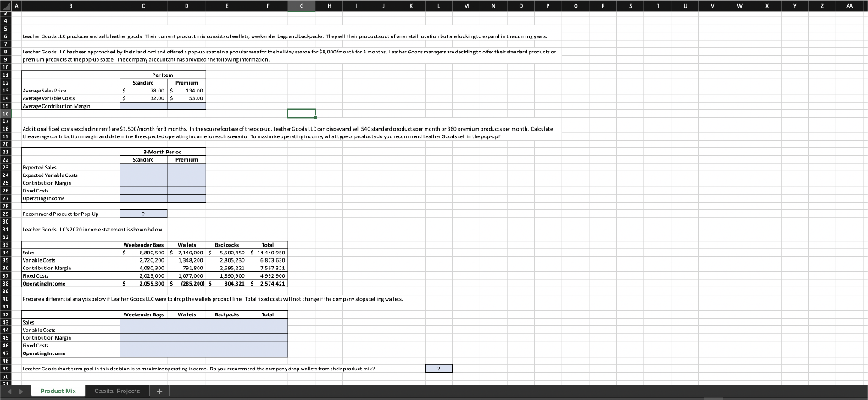The width and height of the screenshot is (868, 400).
Task: Click 'Recommend Product for Pop-Up' label
Action: pyautogui.click(x=60, y=214)
